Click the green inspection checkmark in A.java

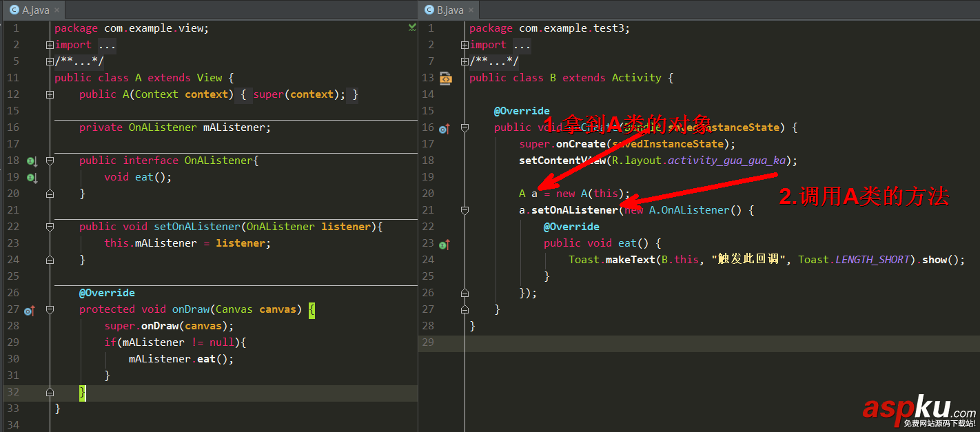pyautogui.click(x=411, y=27)
